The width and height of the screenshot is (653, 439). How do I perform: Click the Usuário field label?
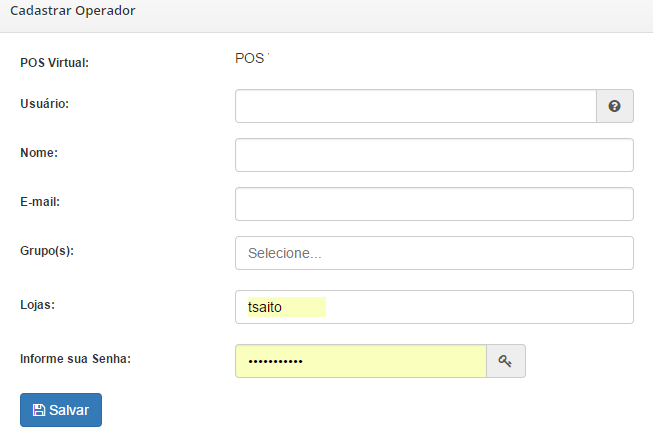(44, 103)
